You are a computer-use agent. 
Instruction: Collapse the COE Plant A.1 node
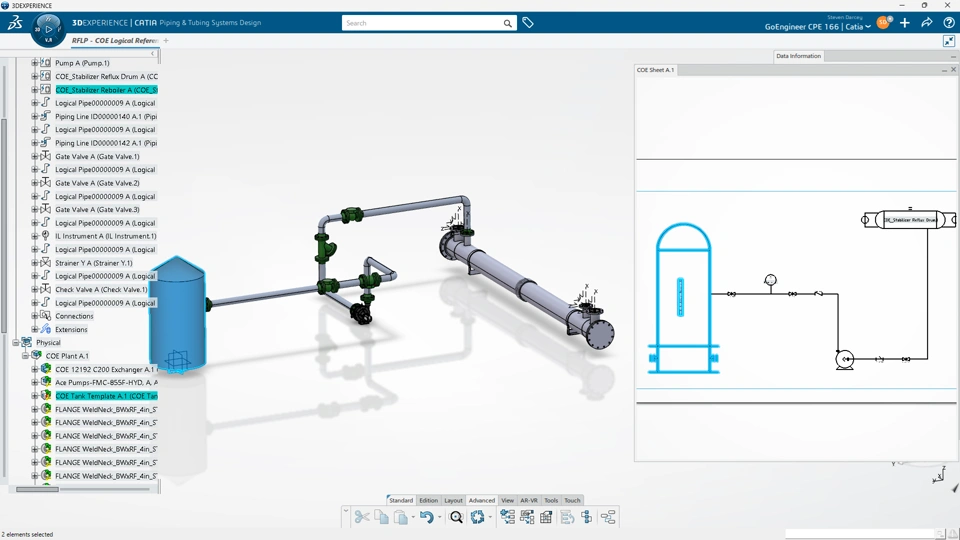(x=25, y=355)
